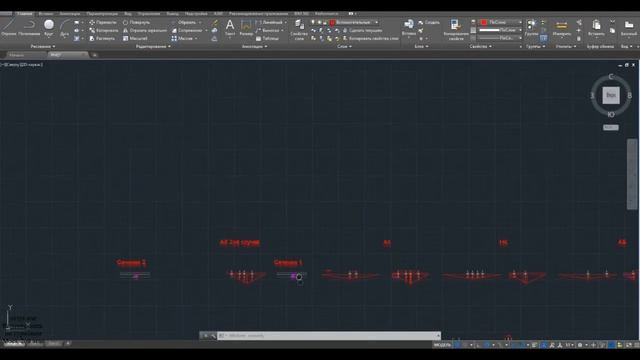Click Сделать текущим layer button
This screenshot has width=640, height=360.
(362, 30)
